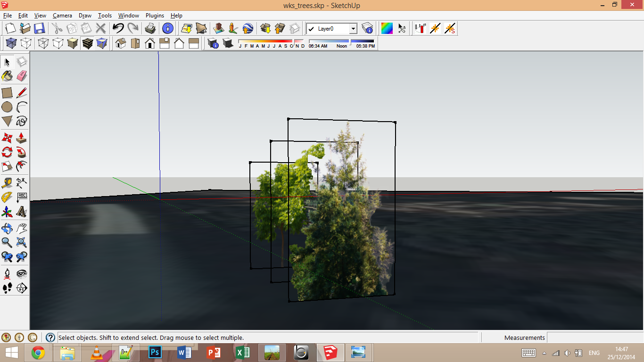The height and width of the screenshot is (362, 644).
Task: Select the ABC Text label tool
Action: (22, 197)
